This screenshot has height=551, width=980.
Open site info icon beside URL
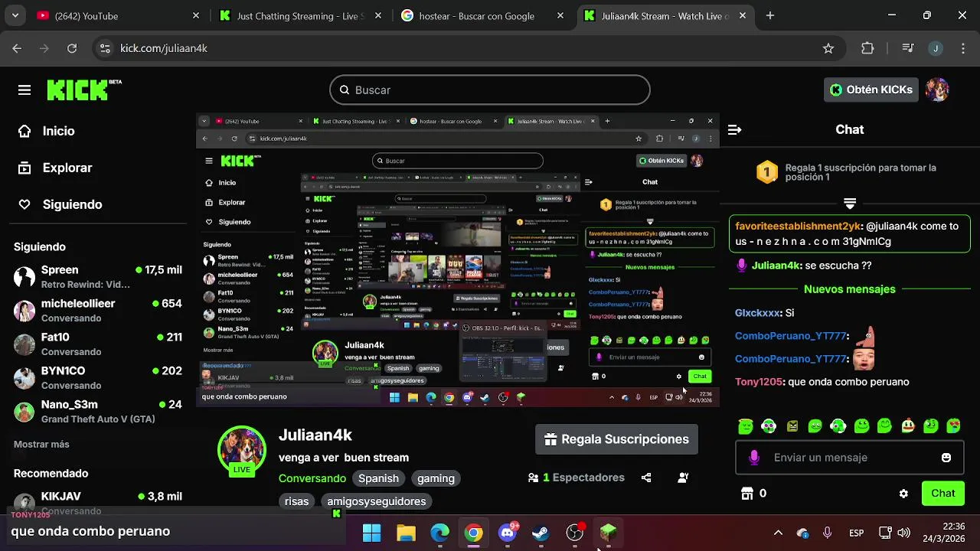click(x=105, y=48)
